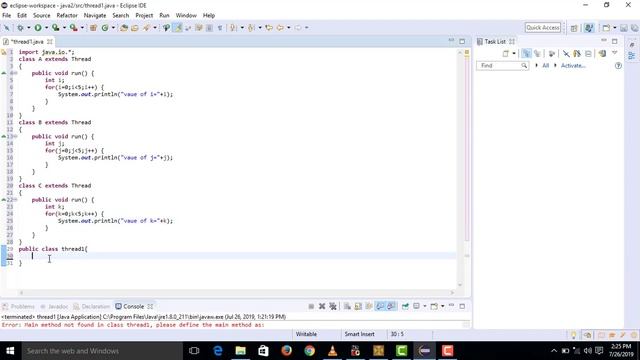640x360 pixels.
Task: Click the New Java Class green icon
Action: tap(105, 28)
